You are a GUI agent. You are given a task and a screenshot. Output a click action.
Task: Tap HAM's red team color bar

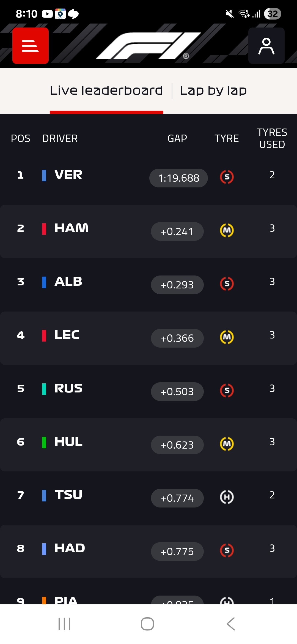(x=44, y=229)
